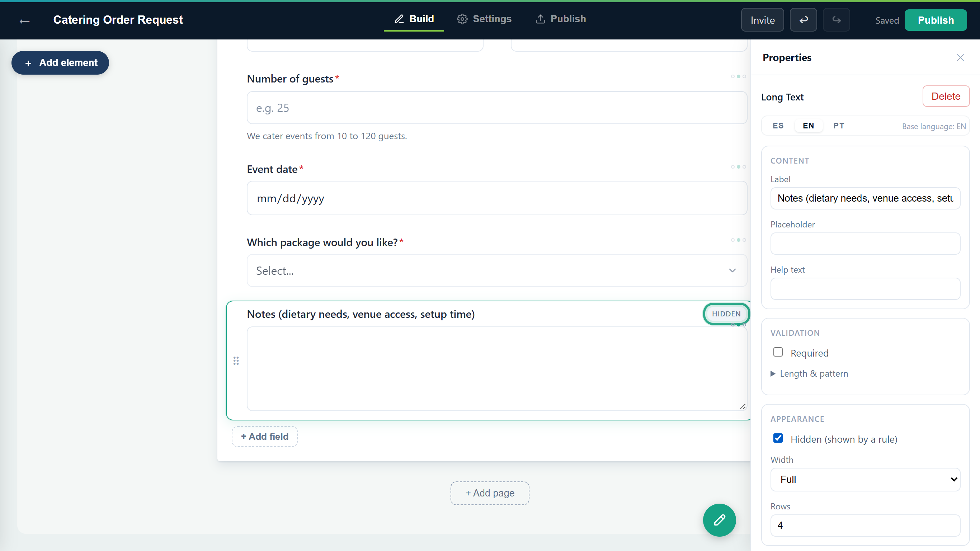
Task: Click the Placeholder input field
Action: pyautogui.click(x=865, y=244)
